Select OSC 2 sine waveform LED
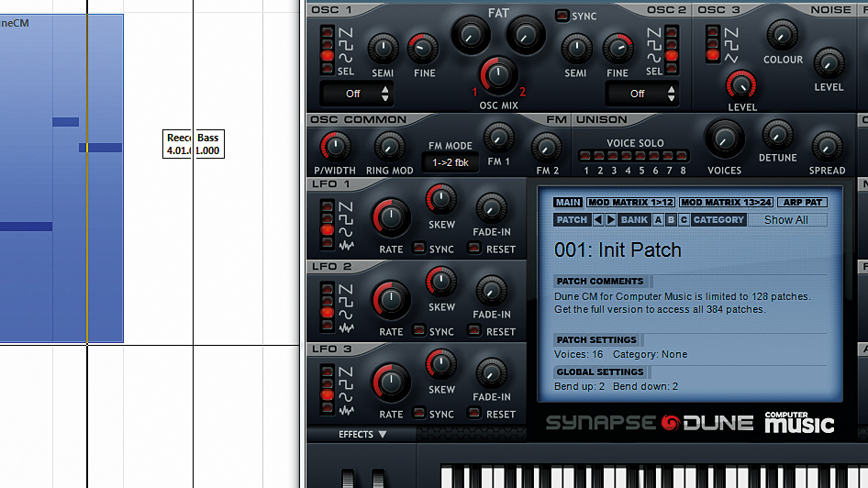The width and height of the screenshot is (868, 488). point(672,56)
